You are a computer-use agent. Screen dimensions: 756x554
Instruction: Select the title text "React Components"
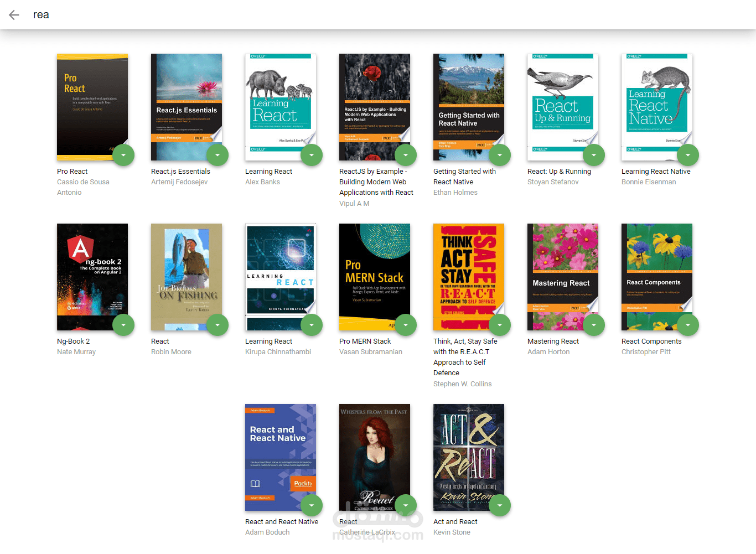[x=651, y=341]
